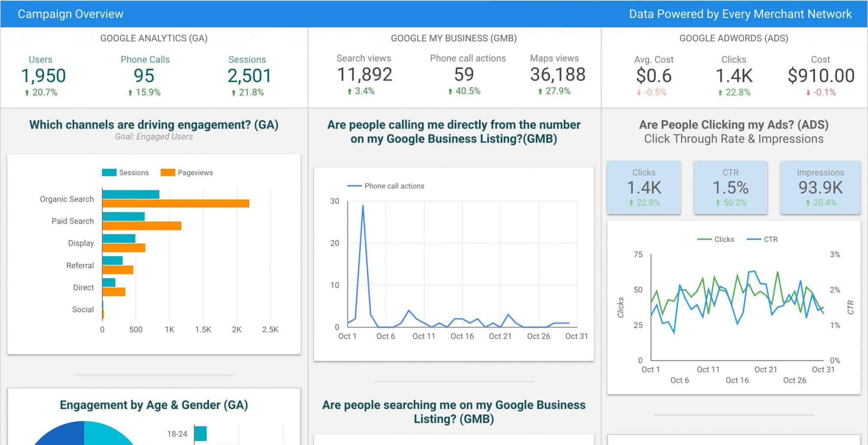This screenshot has height=445, width=868.
Task: Click the blue CTR legend line
Action: (x=754, y=239)
